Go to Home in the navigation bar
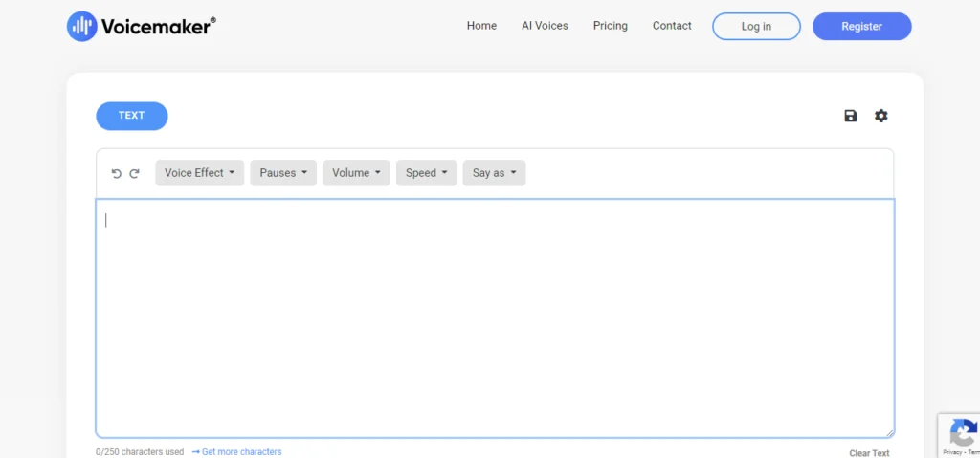 pyautogui.click(x=481, y=26)
